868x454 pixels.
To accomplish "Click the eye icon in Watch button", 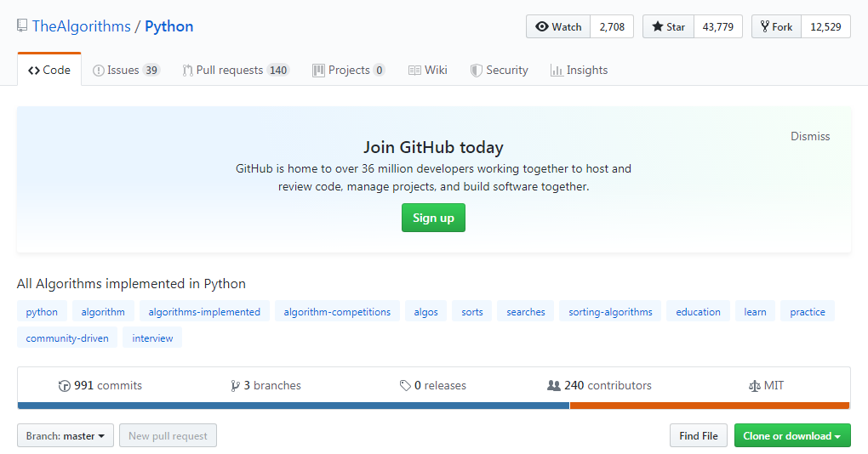I will click(542, 26).
